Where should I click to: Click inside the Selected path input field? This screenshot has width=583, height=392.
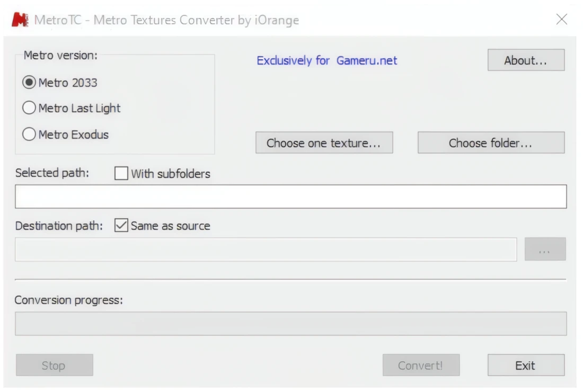point(290,195)
